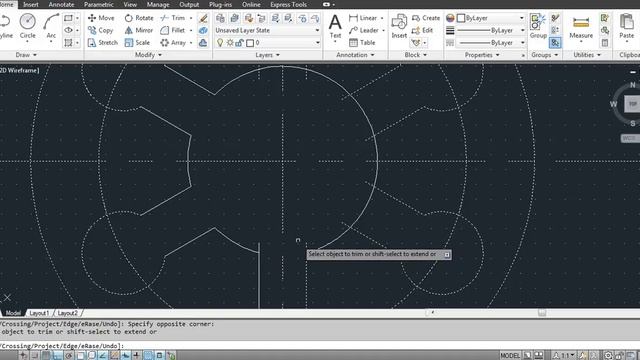Toggle the MODEL space status button

coord(510,356)
